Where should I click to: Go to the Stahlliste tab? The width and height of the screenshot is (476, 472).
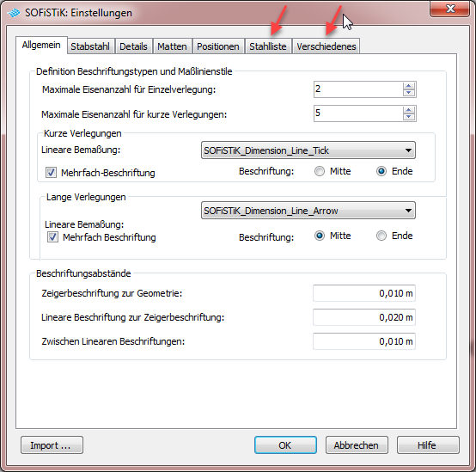click(268, 46)
